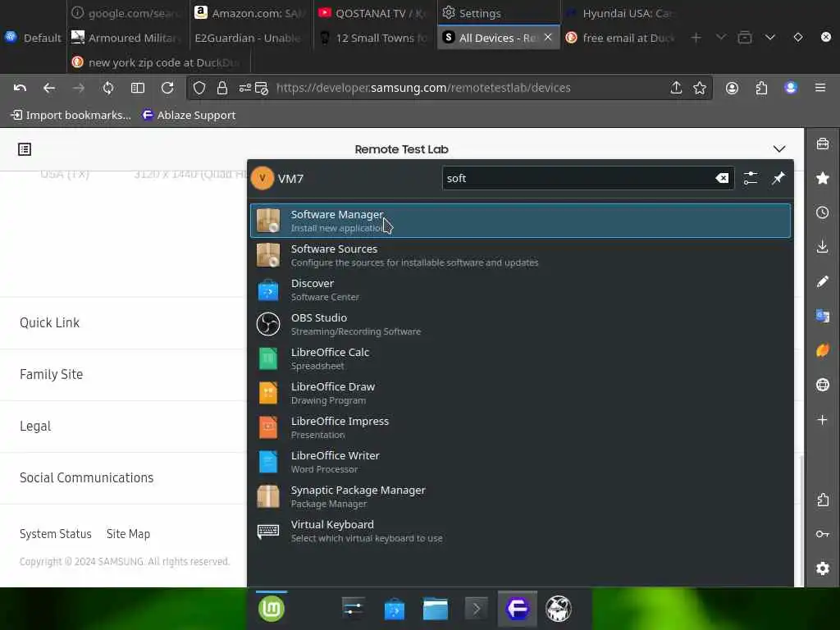The image size is (840, 630).
Task: Open the account icon in toolbar
Action: point(732,88)
